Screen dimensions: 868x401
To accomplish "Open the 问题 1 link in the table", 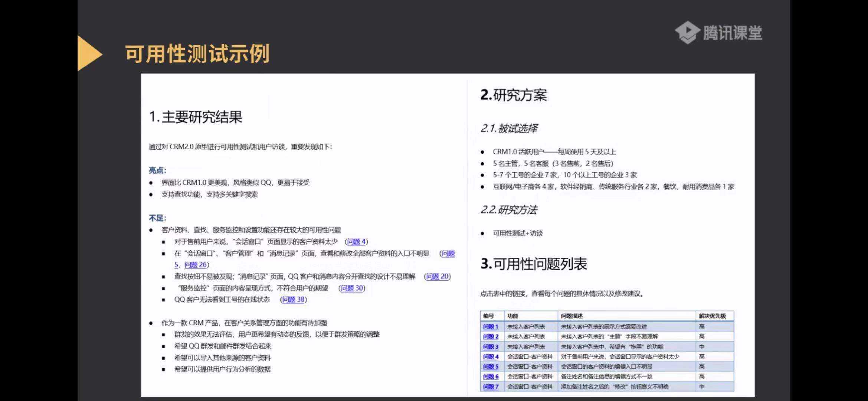I will (491, 327).
